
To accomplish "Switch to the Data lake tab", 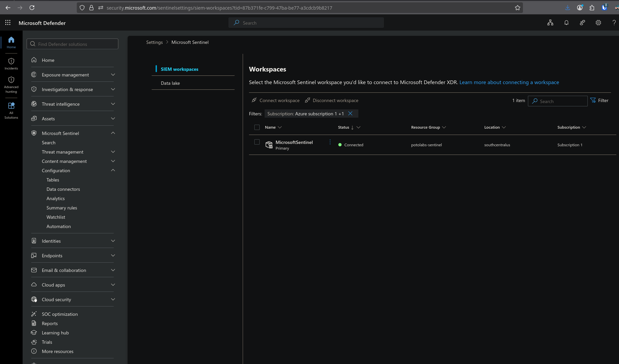I will pos(170,83).
